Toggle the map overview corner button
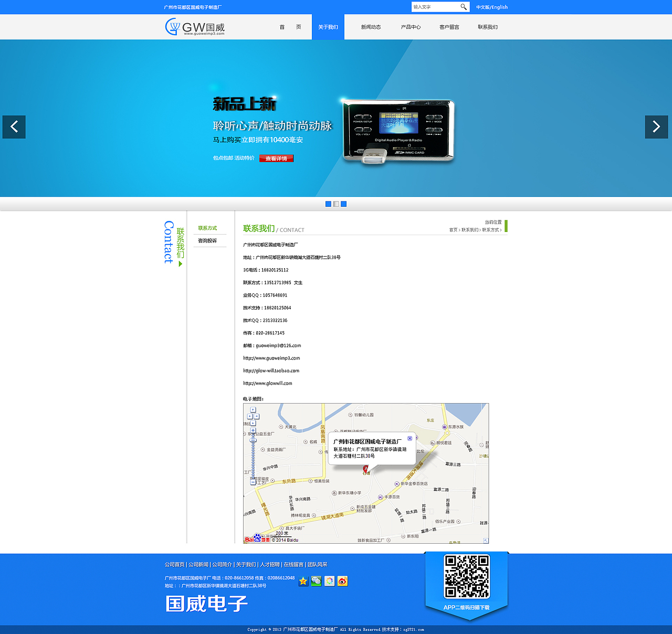Screen dimensions: 672x634 click(x=486, y=540)
